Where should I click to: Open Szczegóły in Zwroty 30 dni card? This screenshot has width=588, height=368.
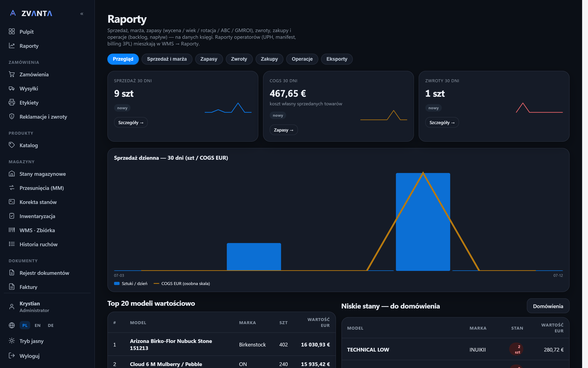(442, 122)
